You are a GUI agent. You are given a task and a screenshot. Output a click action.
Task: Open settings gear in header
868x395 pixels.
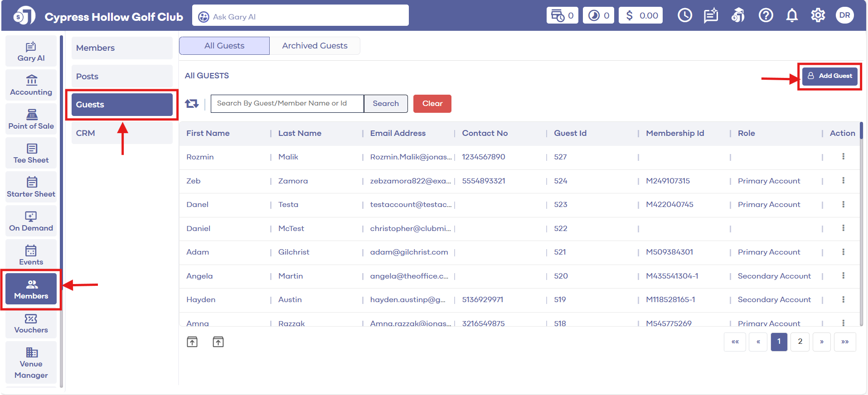point(818,16)
